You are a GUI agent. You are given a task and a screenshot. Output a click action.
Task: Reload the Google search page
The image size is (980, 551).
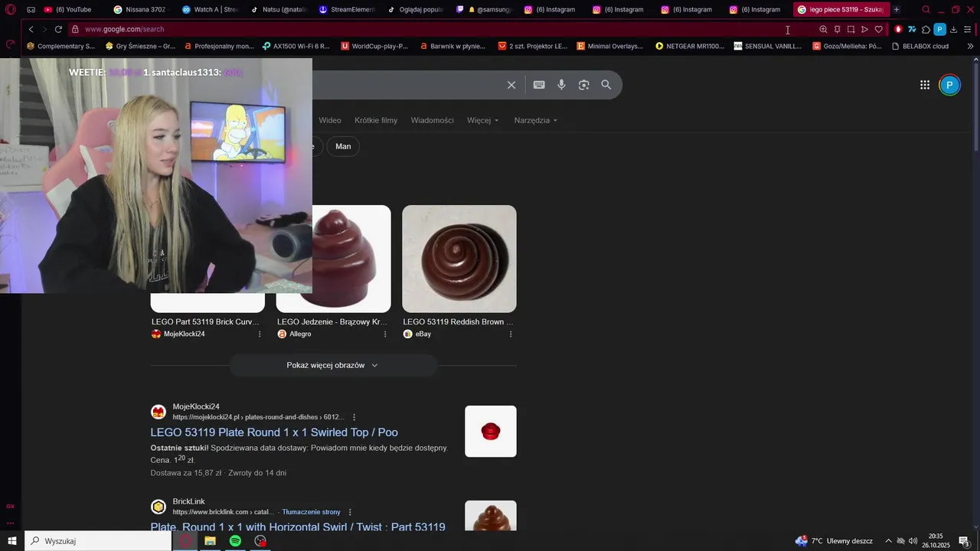[58, 29]
